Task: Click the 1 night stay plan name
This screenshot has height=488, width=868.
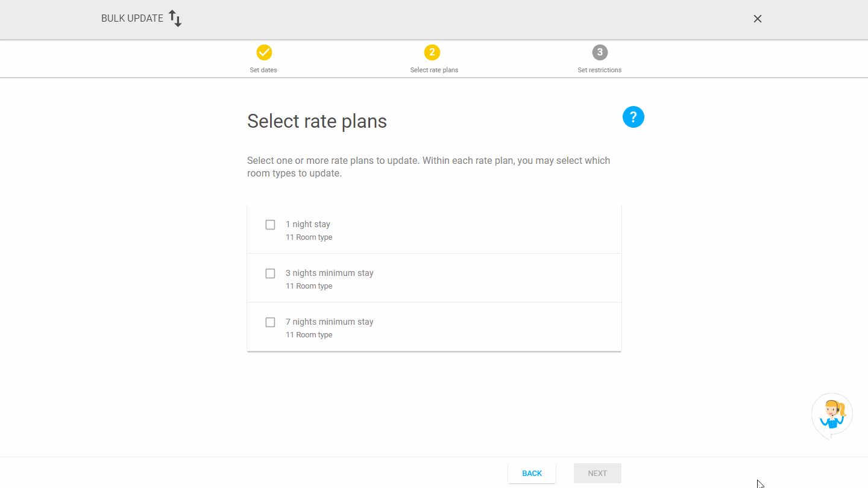Action: [x=308, y=224]
